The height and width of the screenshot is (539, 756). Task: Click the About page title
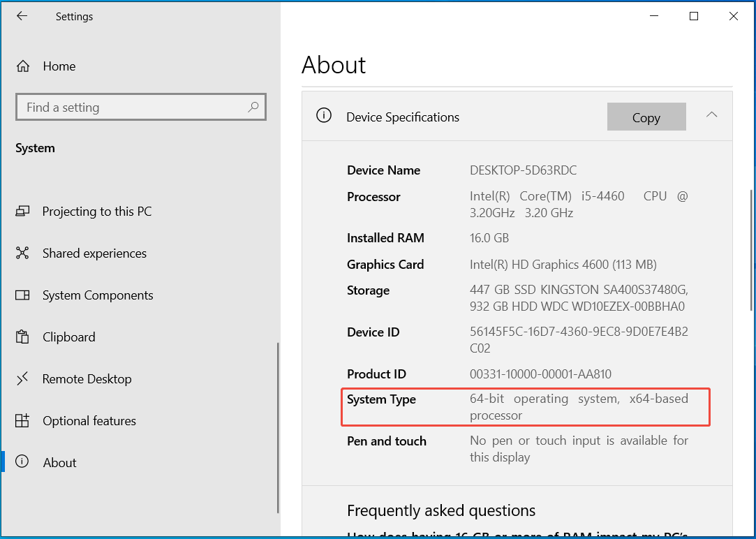(x=334, y=65)
